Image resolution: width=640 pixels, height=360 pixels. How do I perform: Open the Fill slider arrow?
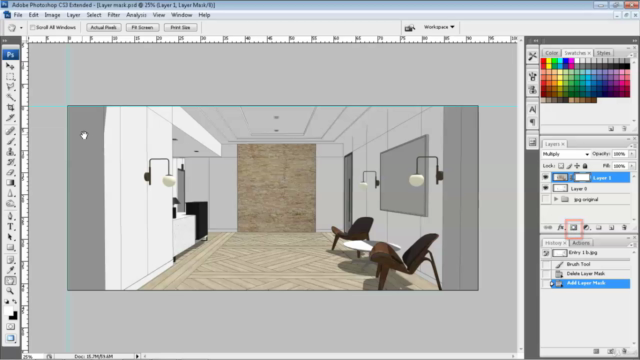click(x=632, y=166)
